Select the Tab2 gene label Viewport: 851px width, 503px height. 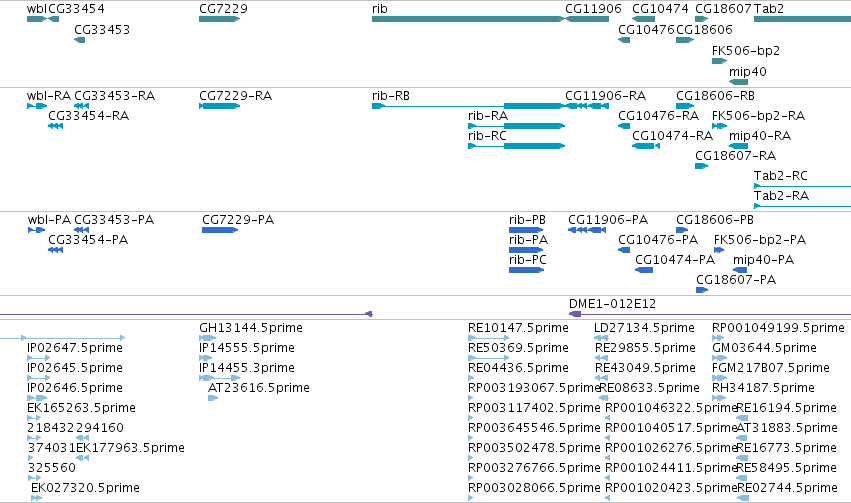tap(769, 9)
